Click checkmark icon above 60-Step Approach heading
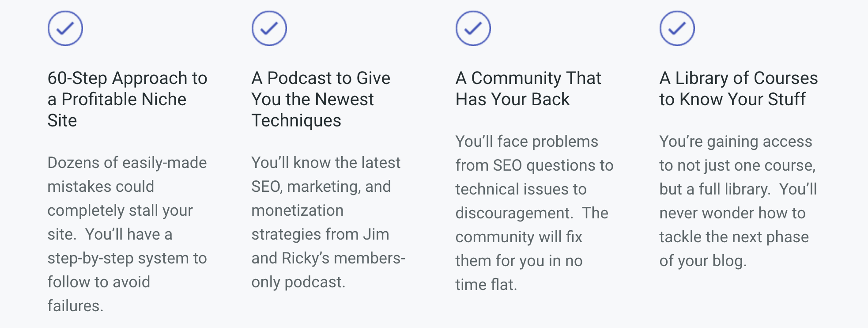This screenshot has height=328, width=868. [x=65, y=28]
